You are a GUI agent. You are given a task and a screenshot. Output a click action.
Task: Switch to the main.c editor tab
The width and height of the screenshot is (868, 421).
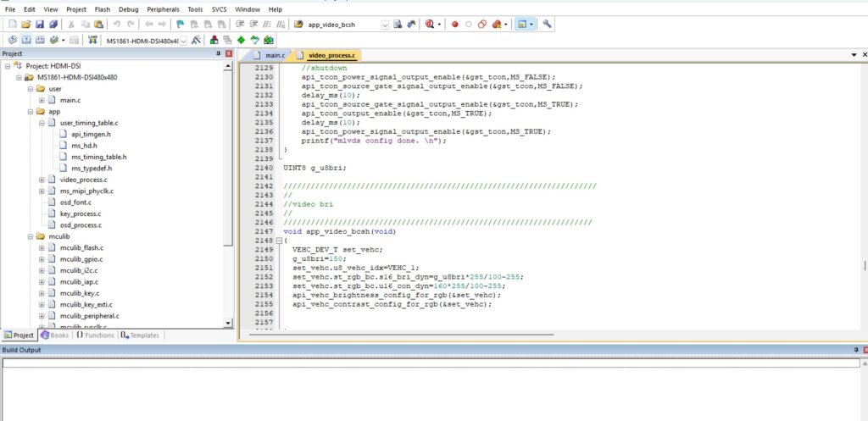(270, 55)
